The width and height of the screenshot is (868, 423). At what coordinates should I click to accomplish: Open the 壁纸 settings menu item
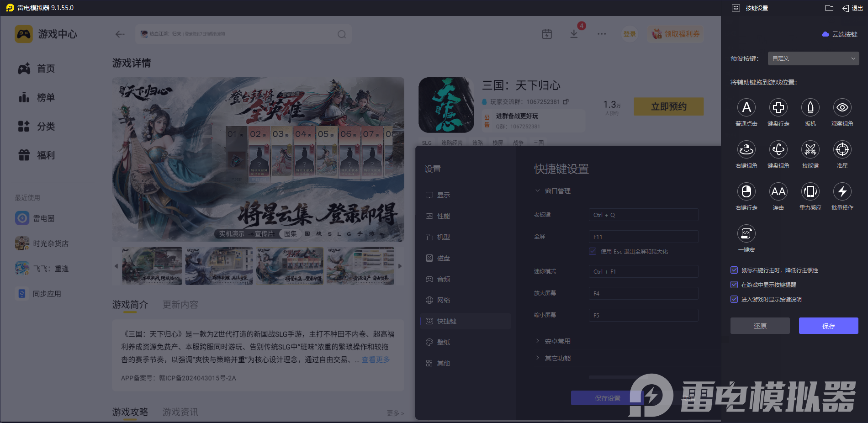[443, 342]
